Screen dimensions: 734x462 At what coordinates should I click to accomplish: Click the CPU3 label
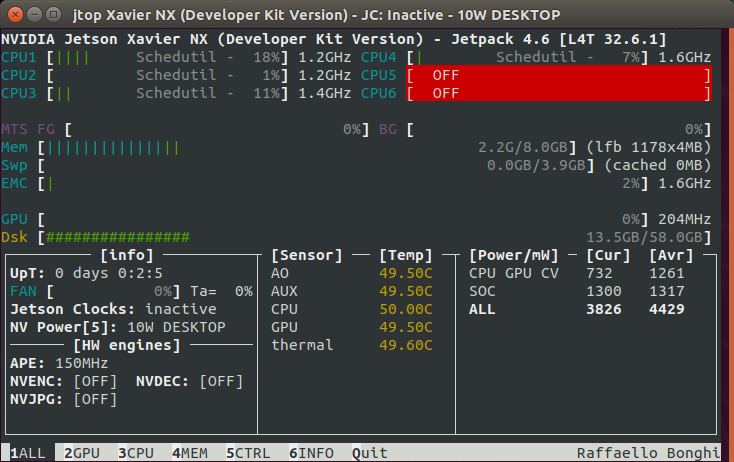18,93
